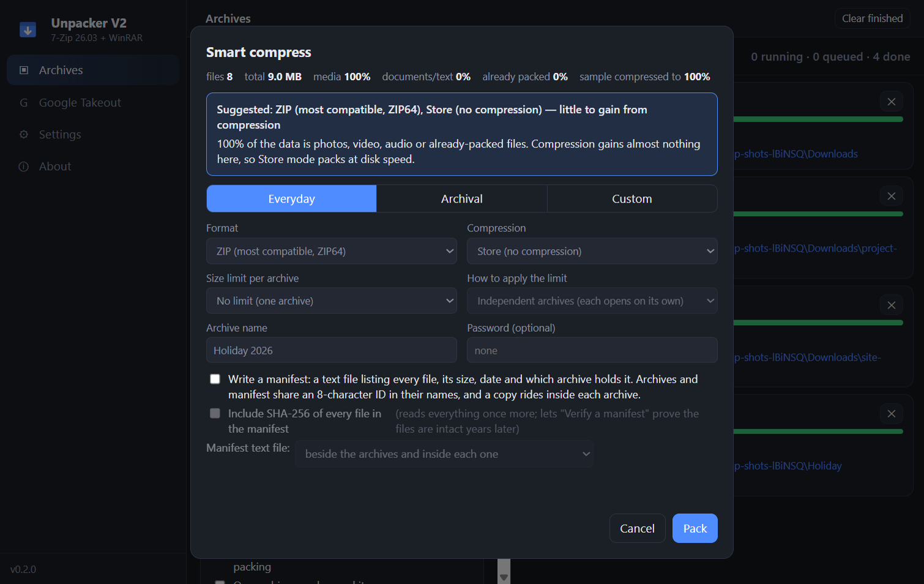Open the Format dropdown showing ZIP
924x584 pixels.
click(332, 251)
